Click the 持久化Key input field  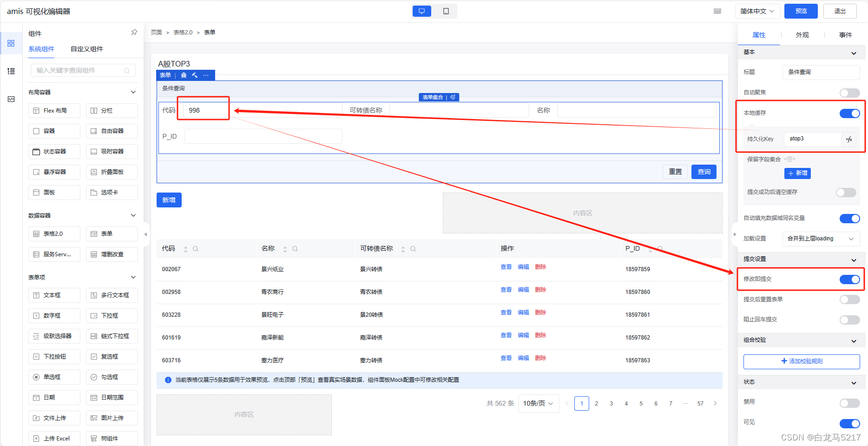click(x=813, y=139)
